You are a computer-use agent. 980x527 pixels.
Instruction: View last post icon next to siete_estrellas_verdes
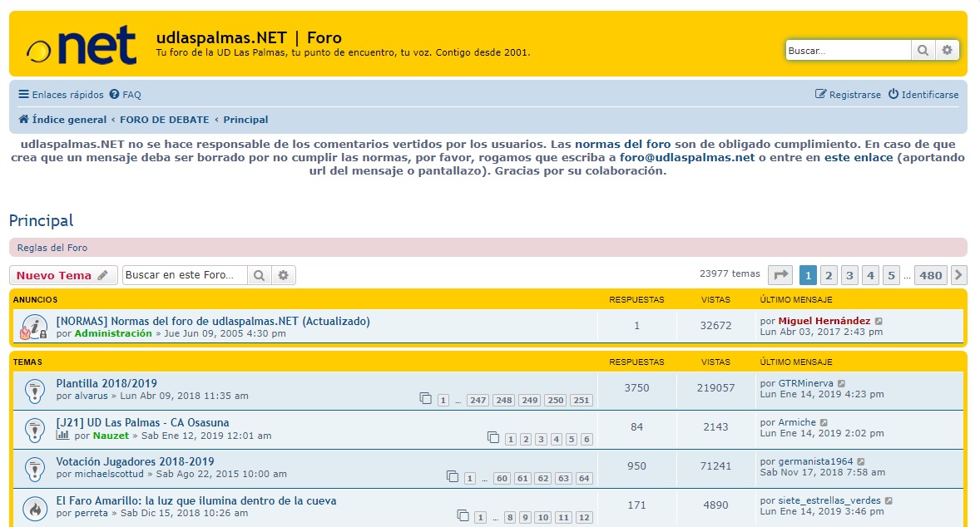(x=888, y=500)
